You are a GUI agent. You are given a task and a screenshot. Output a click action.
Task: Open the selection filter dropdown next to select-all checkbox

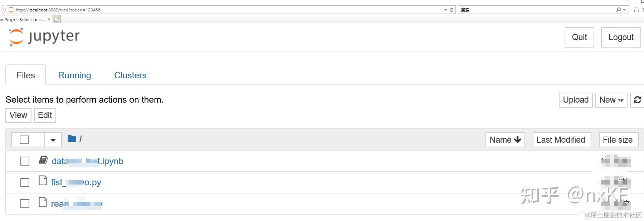coord(53,139)
